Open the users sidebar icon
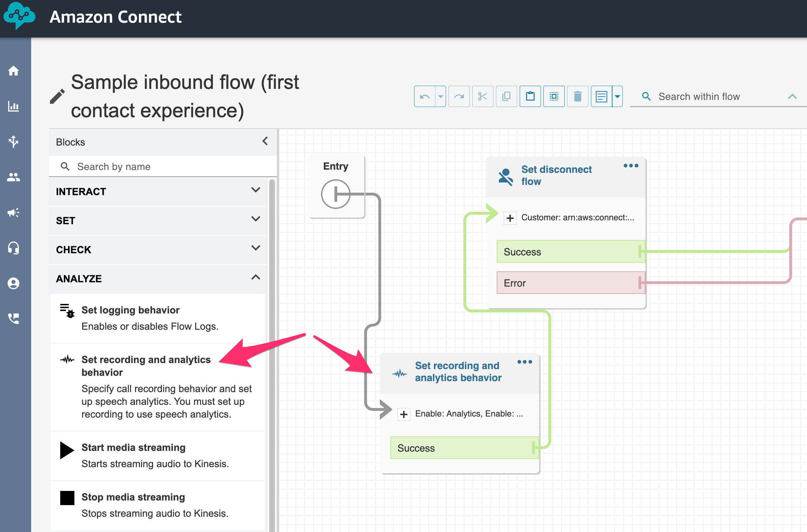 coord(13,177)
